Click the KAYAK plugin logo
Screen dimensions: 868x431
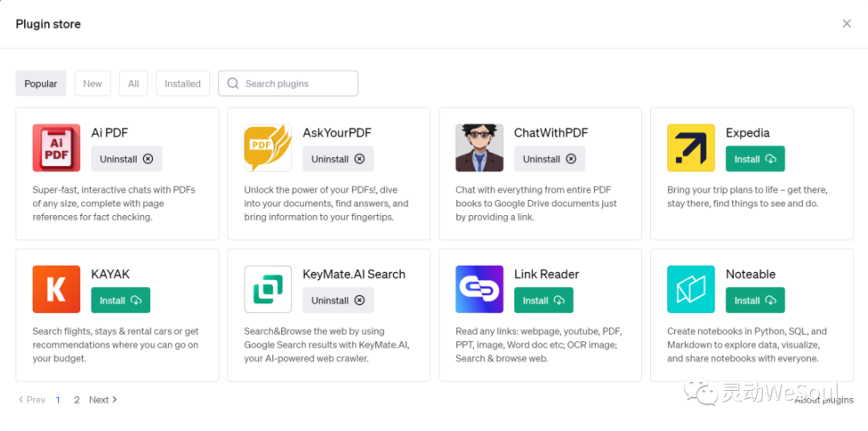(56, 289)
